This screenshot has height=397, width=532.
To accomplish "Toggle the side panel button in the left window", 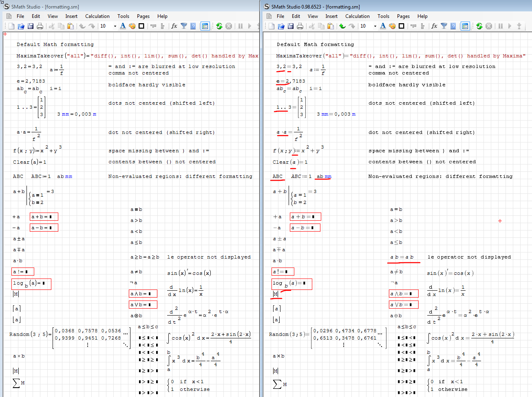I will [x=205, y=26].
